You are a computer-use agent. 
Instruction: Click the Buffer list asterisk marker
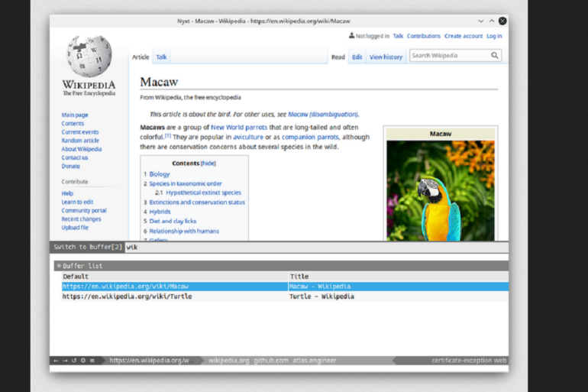pos(59,266)
